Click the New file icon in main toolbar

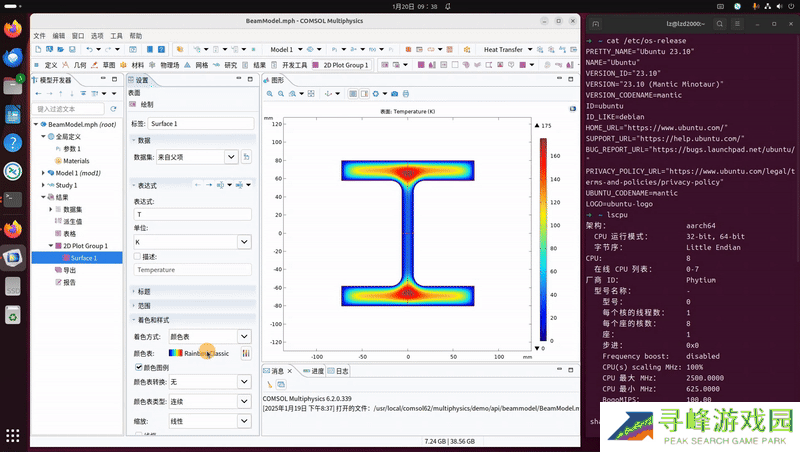(x=38, y=49)
